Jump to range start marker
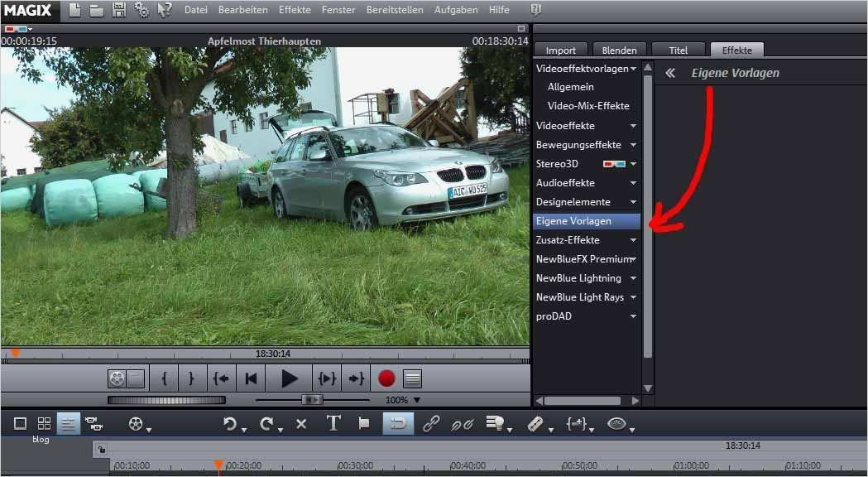The width and height of the screenshot is (868, 477). point(221,379)
